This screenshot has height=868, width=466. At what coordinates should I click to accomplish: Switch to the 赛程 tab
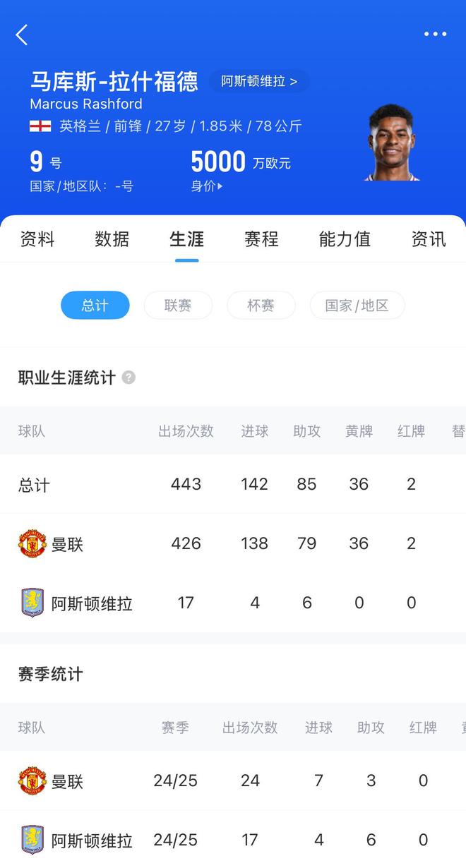coord(261,239)
